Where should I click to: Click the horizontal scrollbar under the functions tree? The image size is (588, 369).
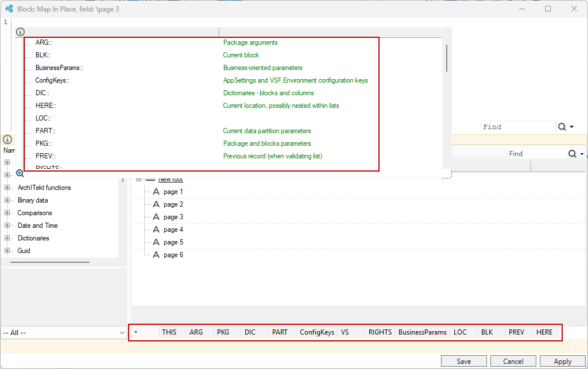tap(50, 262)
